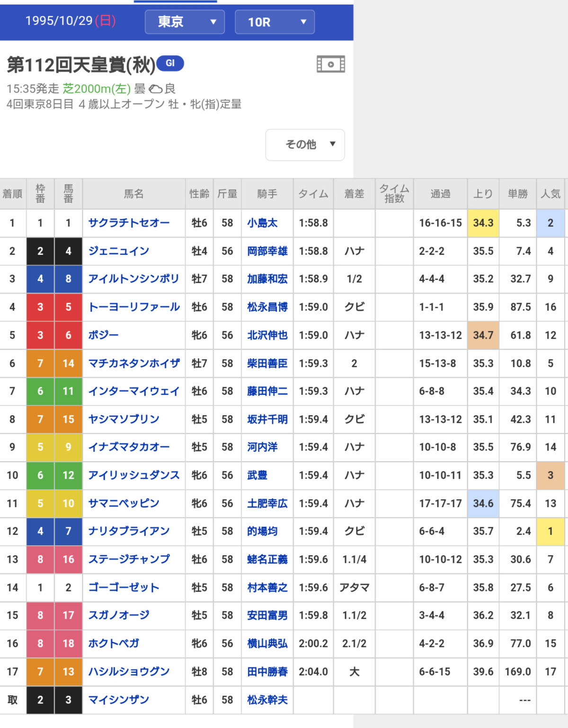
Task: Click the race video film icon
Action: coord(330,64)
